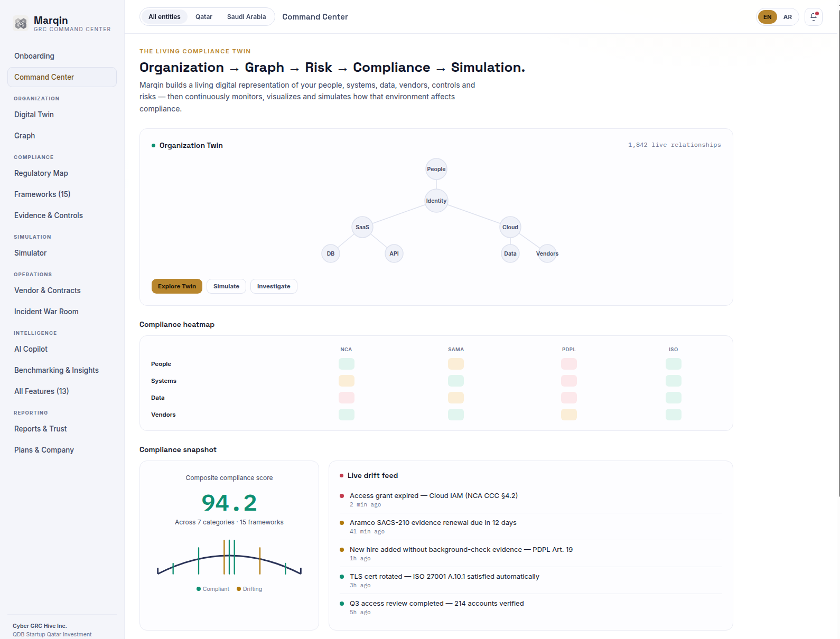Click the Marqin logo icon
Viewport: 840px width, 639px height.
point(21,23)
